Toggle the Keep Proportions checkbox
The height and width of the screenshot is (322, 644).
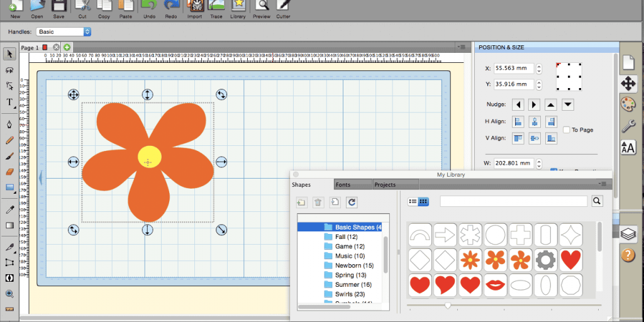click(x=553, y=171)
